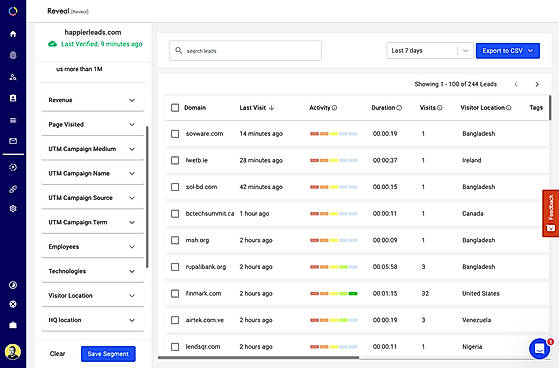Open the user profile avatar

pos(13,352)
